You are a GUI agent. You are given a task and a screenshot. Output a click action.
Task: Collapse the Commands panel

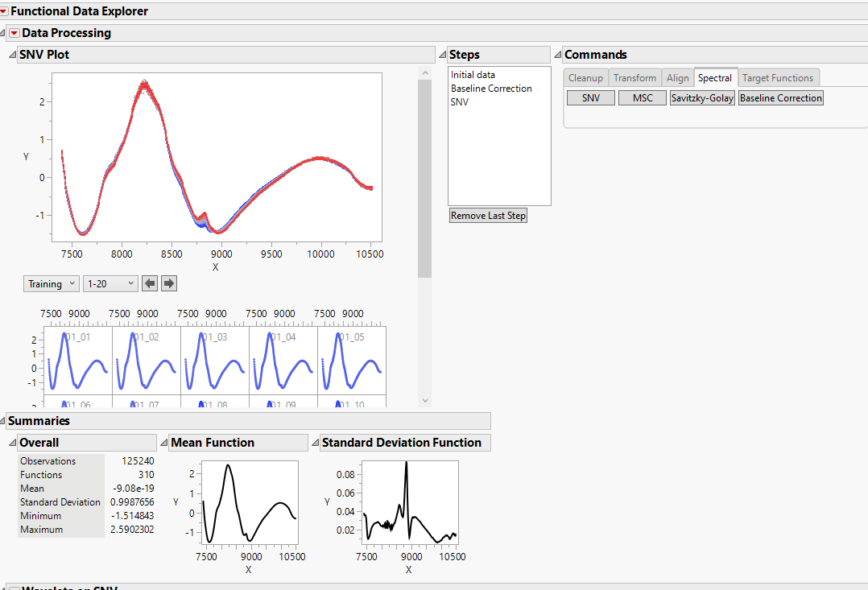[x=557, y=54]
